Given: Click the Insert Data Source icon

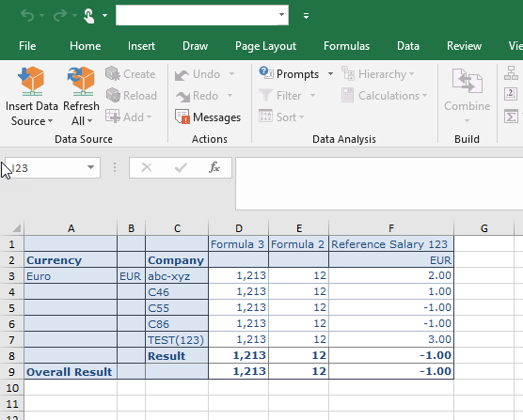Looking at the screenshot, I should [31, 81].
